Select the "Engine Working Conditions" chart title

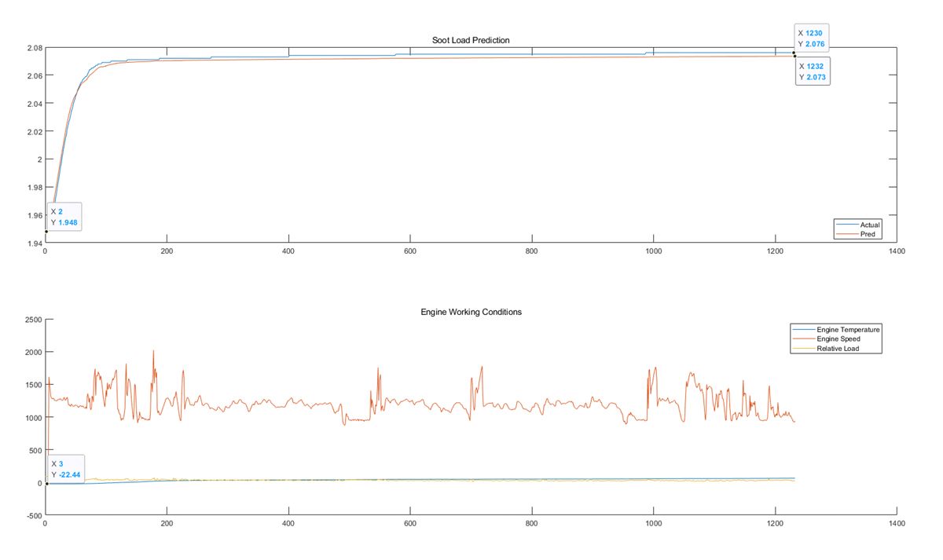(471, 312)
